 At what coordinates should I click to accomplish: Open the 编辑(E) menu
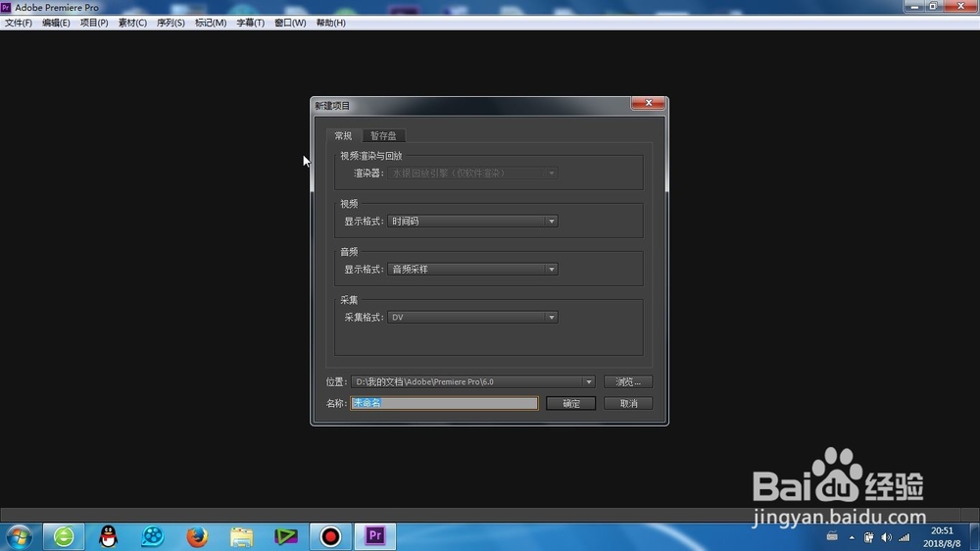(56, 23)
